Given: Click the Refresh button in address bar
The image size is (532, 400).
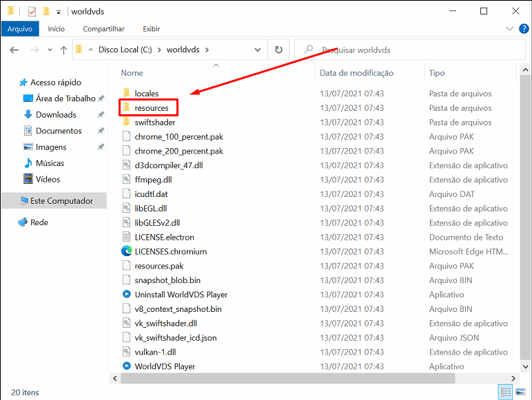Looking at the screenshot, I should 278,50.
